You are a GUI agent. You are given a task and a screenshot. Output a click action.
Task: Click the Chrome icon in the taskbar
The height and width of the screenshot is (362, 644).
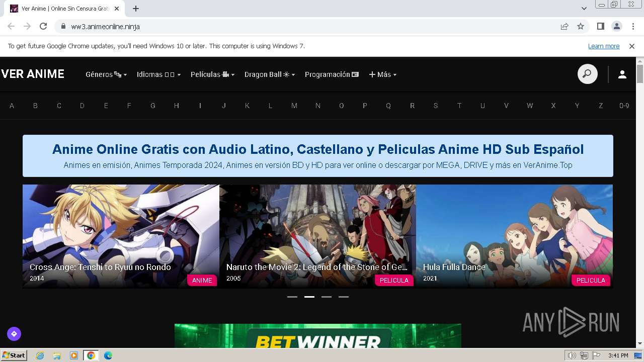tap(91, 355)
